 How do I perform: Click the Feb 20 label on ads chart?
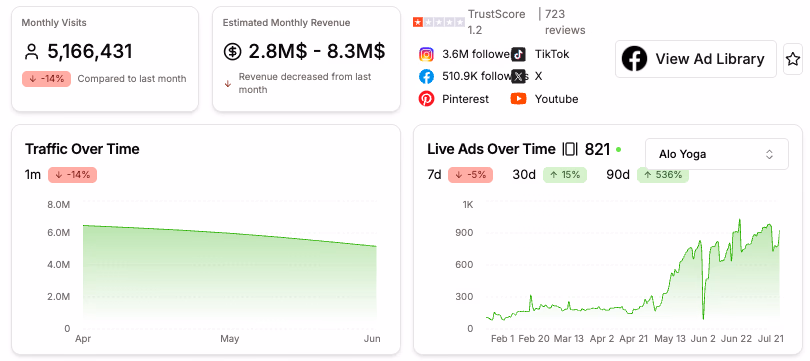tap(534, 339)
